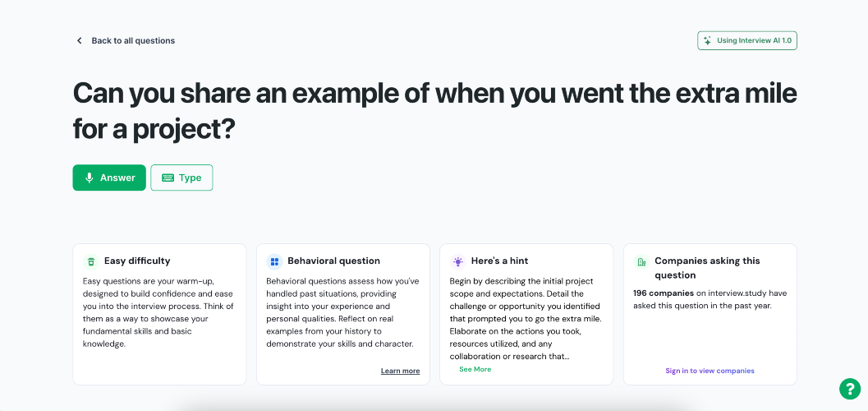Click the back chevron arrow icon

click(79, 40)
